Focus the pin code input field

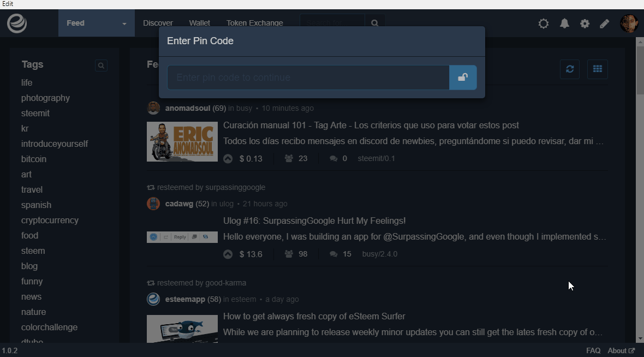pyautogui.click(x=308, y=77)
